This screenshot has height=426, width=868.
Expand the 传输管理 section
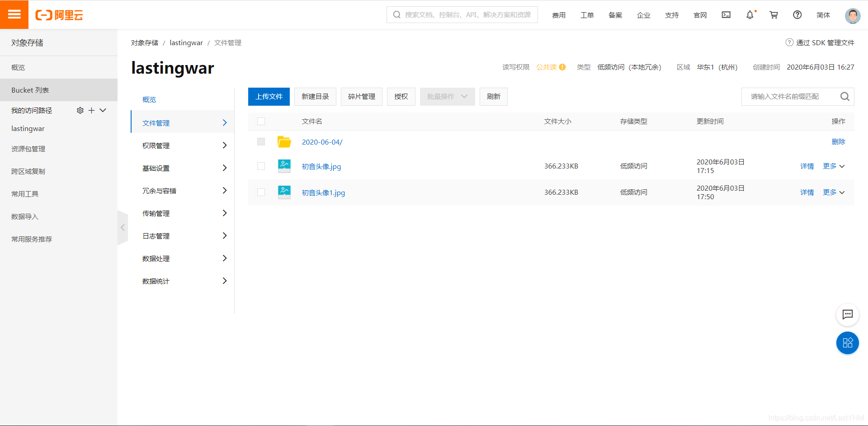point(183,213)
